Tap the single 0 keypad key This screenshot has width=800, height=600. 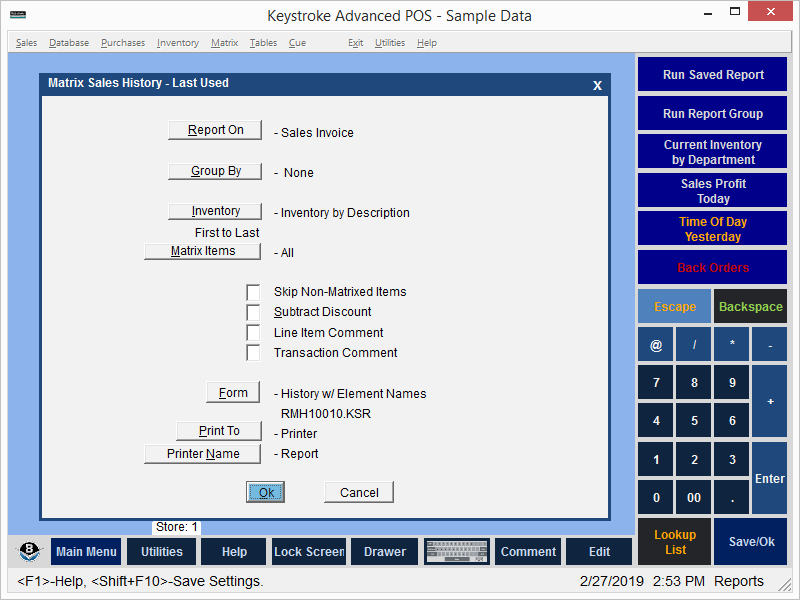656,497
